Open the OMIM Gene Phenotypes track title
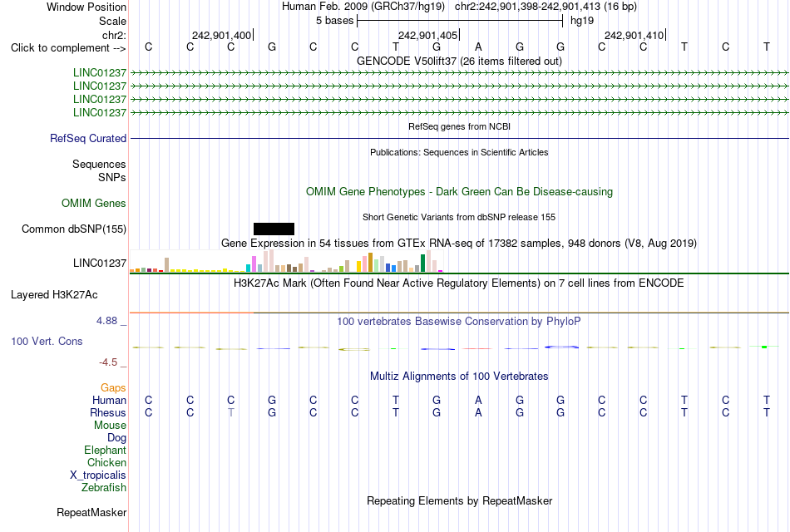This screenshot has width=790, height=532. pos(459,191)
